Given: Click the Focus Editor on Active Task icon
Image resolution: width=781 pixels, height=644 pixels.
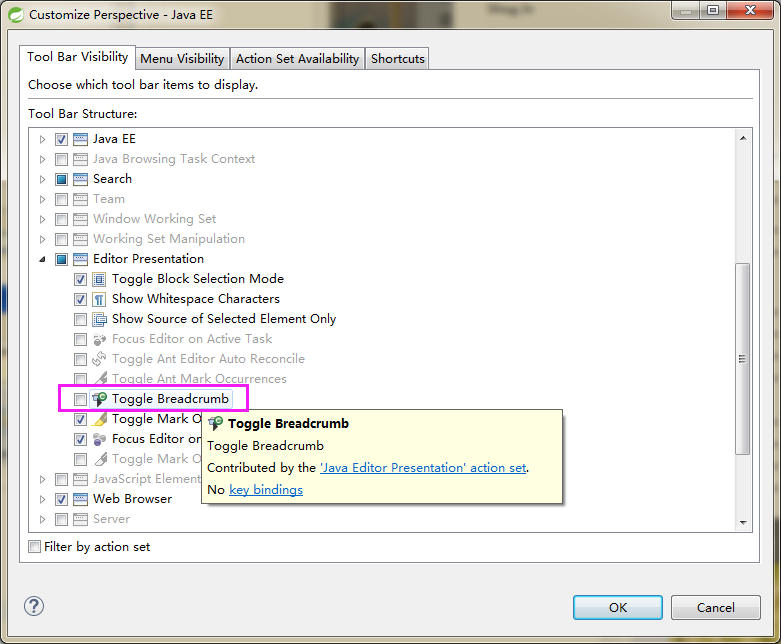Looking at the screenshot, I should coord(99,340).
